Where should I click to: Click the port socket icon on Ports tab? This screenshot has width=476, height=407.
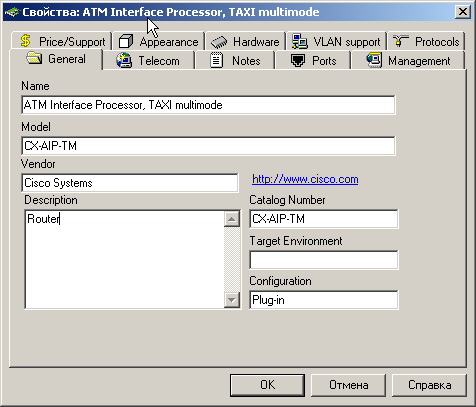(298, 61)
